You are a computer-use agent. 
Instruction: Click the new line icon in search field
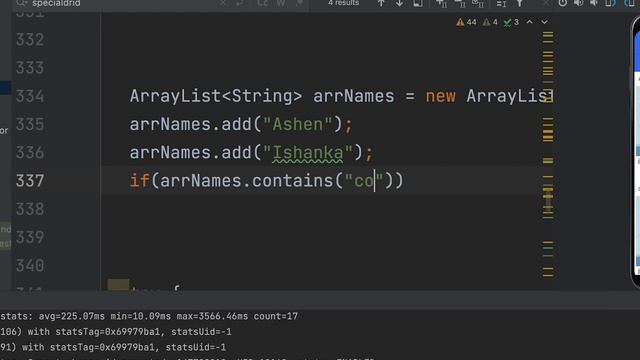[240, 3]
